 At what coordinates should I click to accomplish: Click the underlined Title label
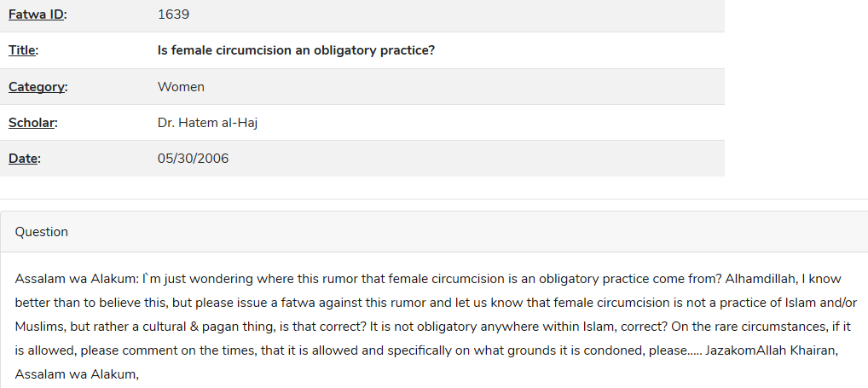pyautogui.click(x=22, y=50)
